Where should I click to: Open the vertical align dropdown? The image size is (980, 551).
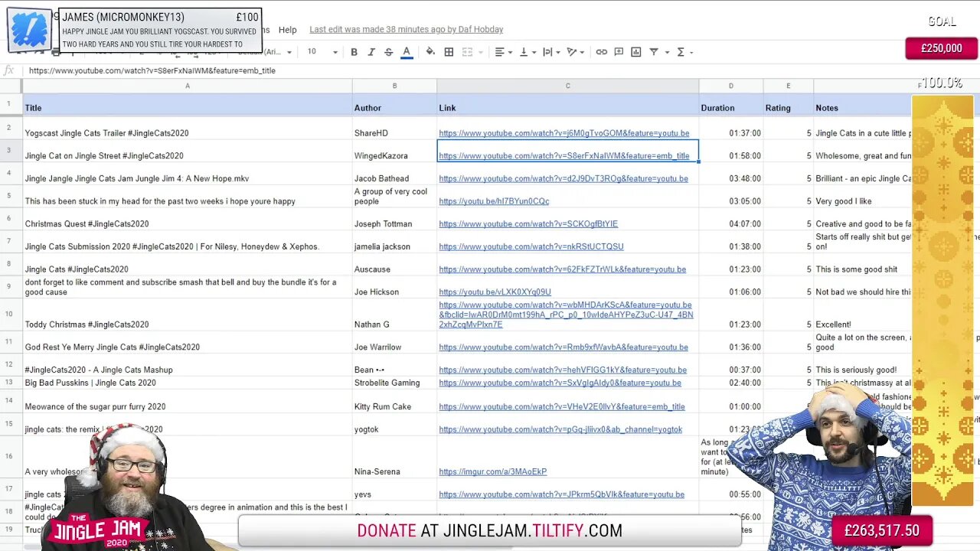pos(528,52)
